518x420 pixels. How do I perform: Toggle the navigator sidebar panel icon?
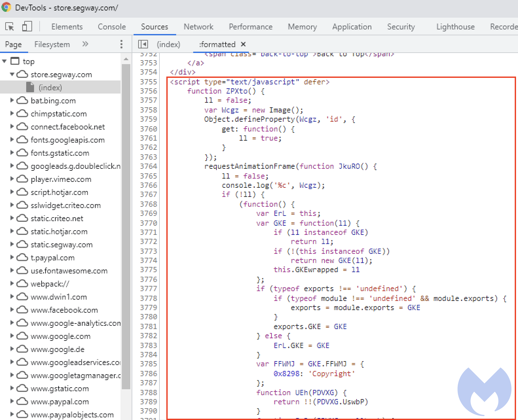coord(143,44)
